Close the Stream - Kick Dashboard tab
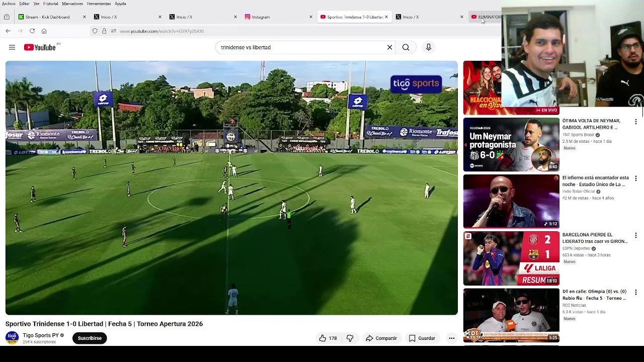 point(84,17)
